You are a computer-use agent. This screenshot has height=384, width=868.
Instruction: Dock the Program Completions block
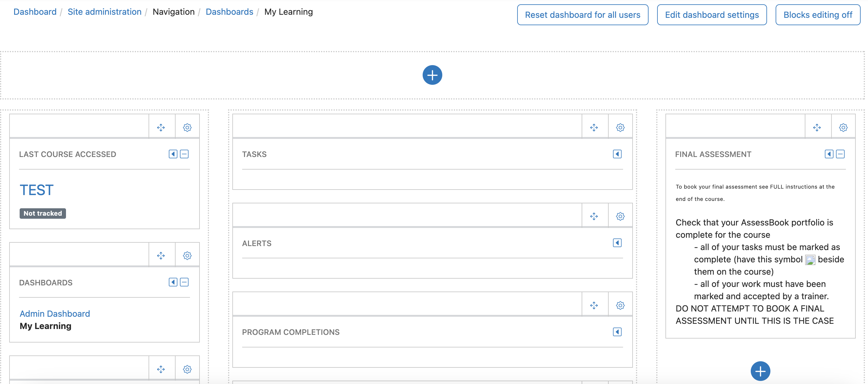coord(617,332)
